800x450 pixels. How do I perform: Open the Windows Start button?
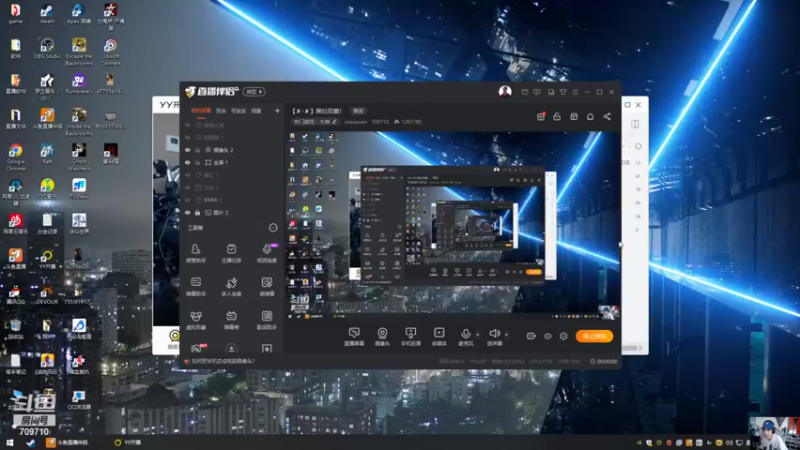pyautogui.click(x=10, y=443)
